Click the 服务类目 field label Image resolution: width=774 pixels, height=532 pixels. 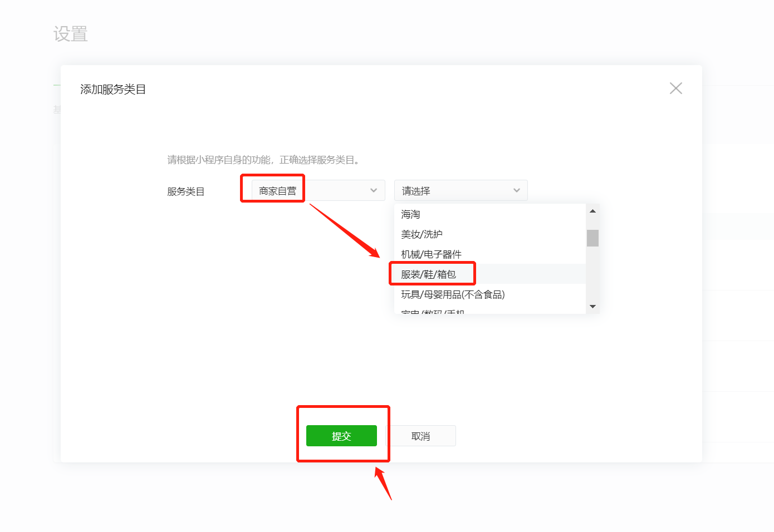tap(185, 191)
